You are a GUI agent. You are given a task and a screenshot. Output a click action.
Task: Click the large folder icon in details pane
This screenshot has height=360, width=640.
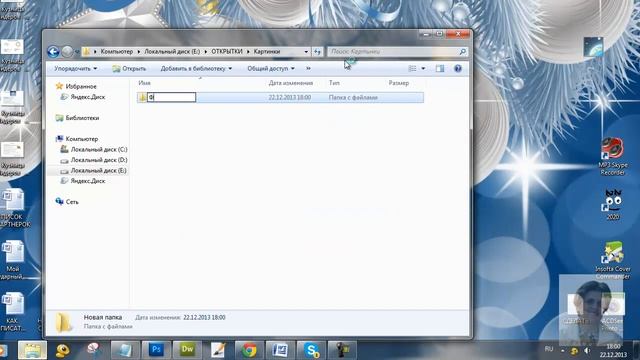click(64, 322)
